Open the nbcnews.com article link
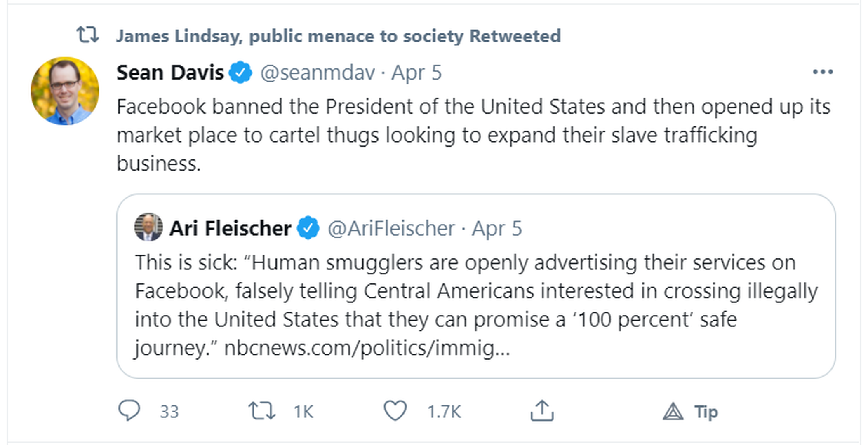This screenshot has width=868, height=445. pyautogui.click(x=367, y=348)
